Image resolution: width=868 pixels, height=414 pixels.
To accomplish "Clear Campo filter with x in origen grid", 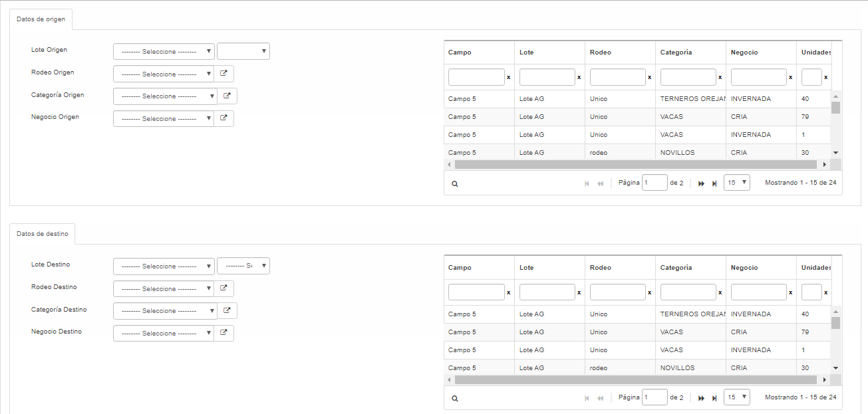I will pos(509,78).
